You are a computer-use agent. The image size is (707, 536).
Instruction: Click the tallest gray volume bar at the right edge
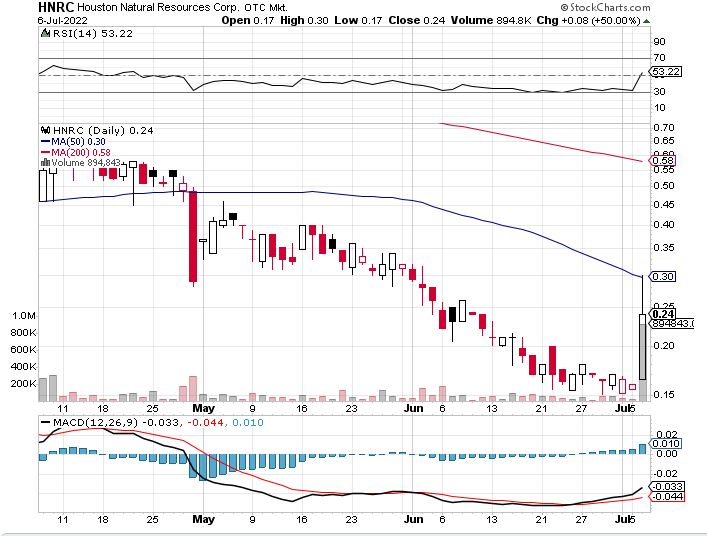tap(643, 363)
